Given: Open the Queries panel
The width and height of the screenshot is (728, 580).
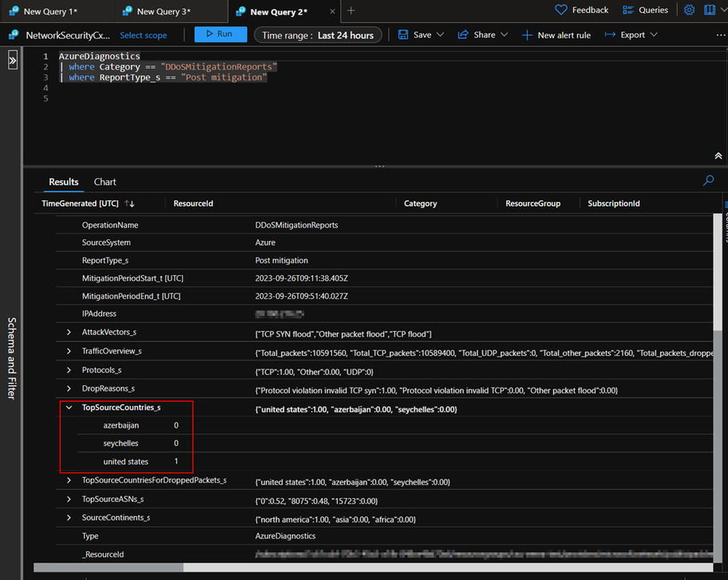Looking at the screenshot, I should [x=645, y=10].
